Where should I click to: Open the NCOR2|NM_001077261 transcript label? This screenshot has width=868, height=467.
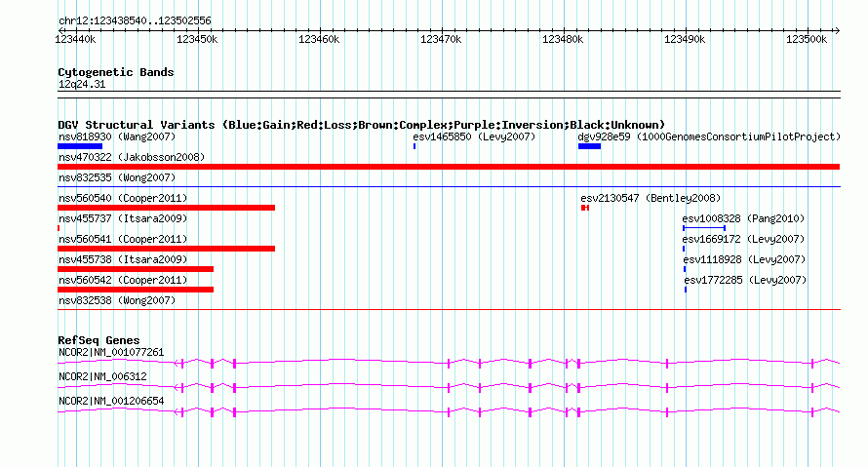[111, 353]
